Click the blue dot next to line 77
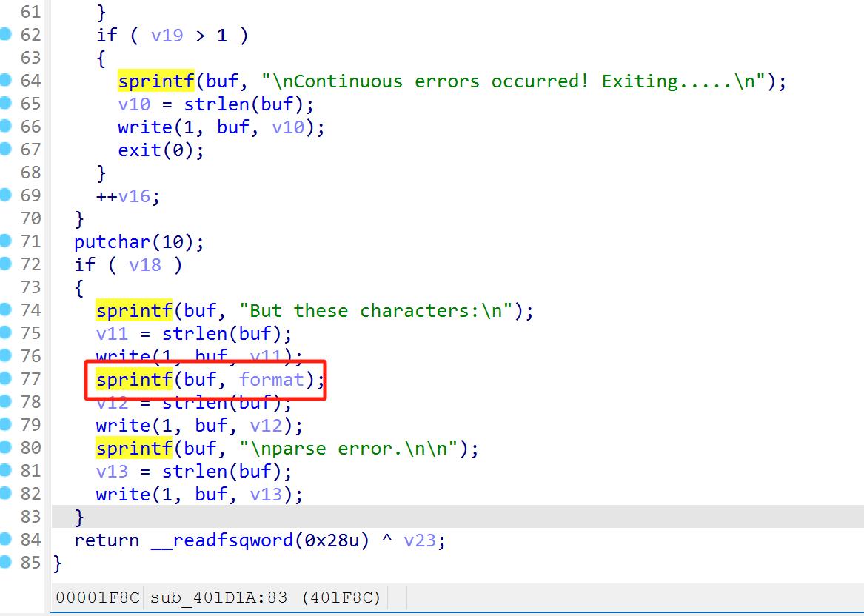 click(x=6, y=378)
